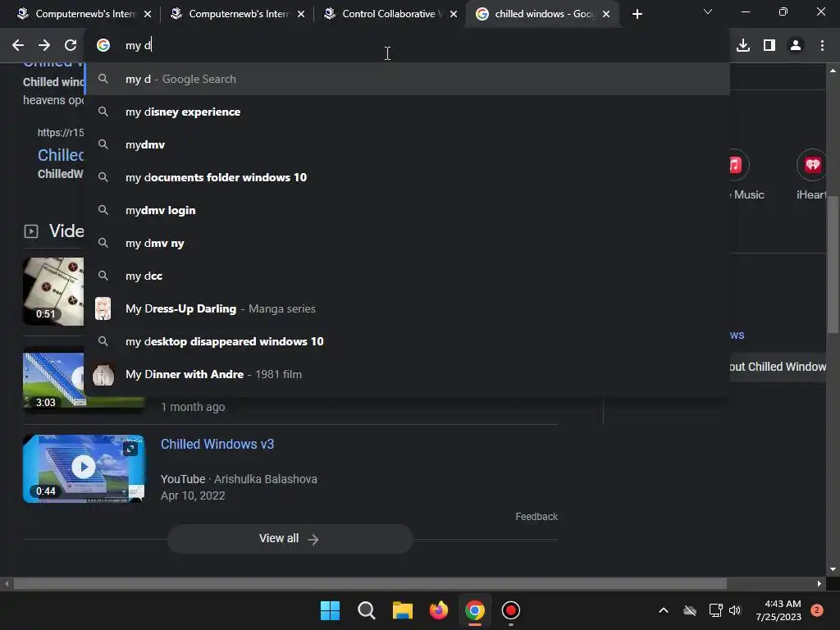This screenshot has height=630, width=840.
Task: Choose suggestion 'my documents folder windows 10'
Action: (407, 177)
